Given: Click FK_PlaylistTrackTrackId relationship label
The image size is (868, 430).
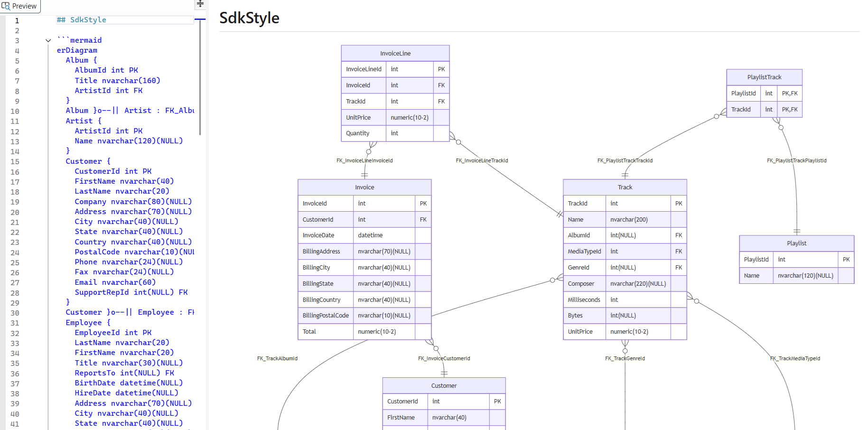Looking at the screenshot, I should [x=625, y=160].
